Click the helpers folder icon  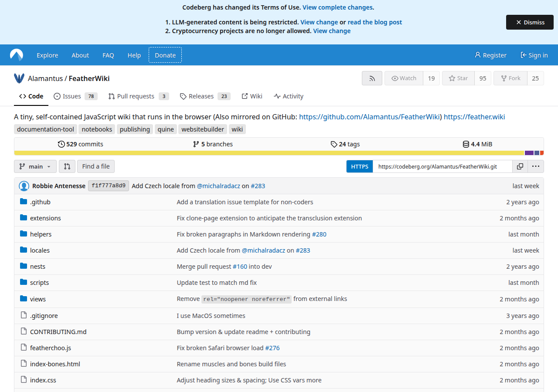point(24,234)
